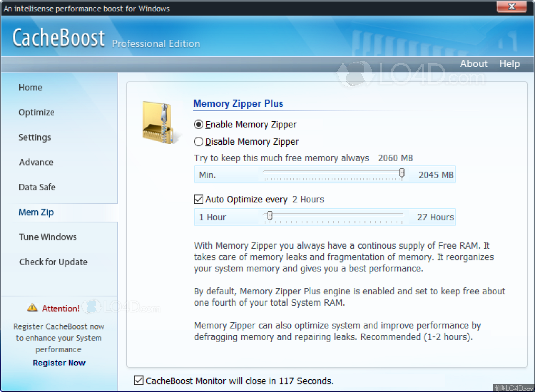Open the Data Safe section
The width and height of the screenshot is (535, 392).
(37, 187)
